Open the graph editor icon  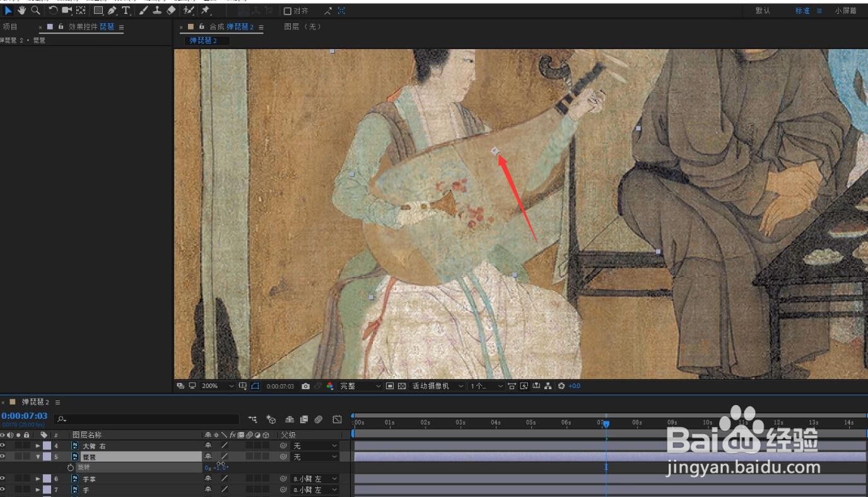(337, 419)
